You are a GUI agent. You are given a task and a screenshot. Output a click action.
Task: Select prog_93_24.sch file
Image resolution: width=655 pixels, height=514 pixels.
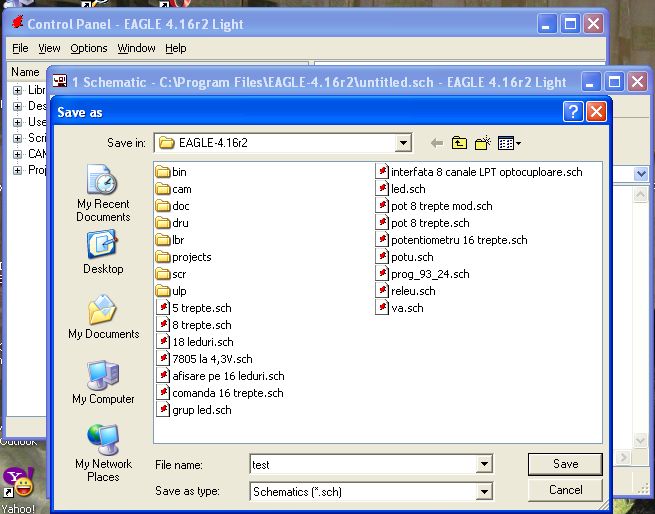coord(422,274)
